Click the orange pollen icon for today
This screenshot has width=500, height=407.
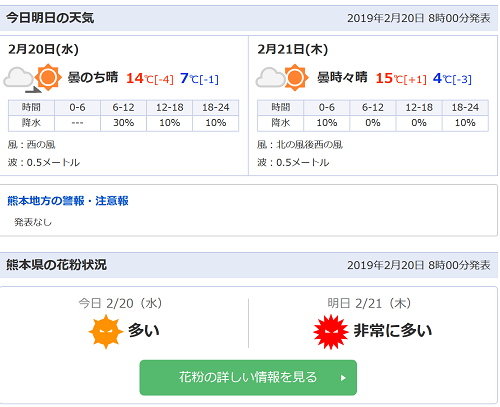click(x=106, y=331)
